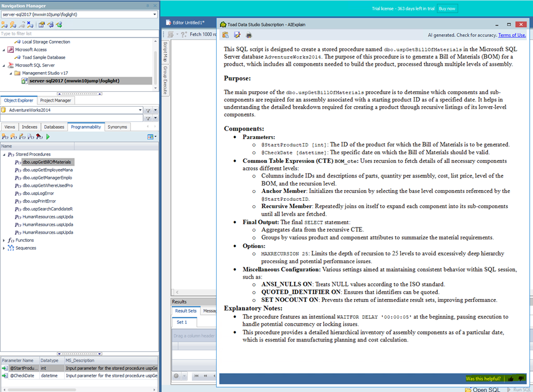533x392 pixels.
Task: Click the round stop button in Results footer
Action: click(176, 376)
